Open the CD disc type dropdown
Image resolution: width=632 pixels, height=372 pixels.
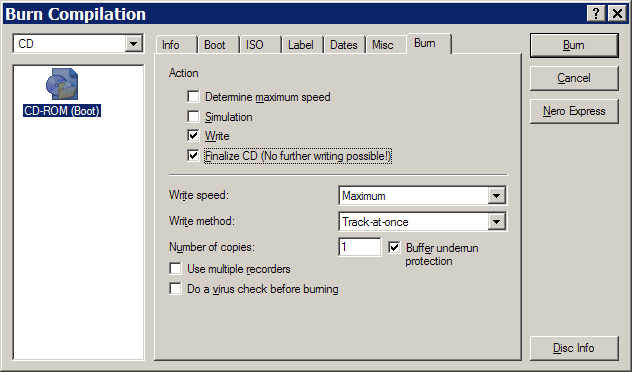point(133,44)
